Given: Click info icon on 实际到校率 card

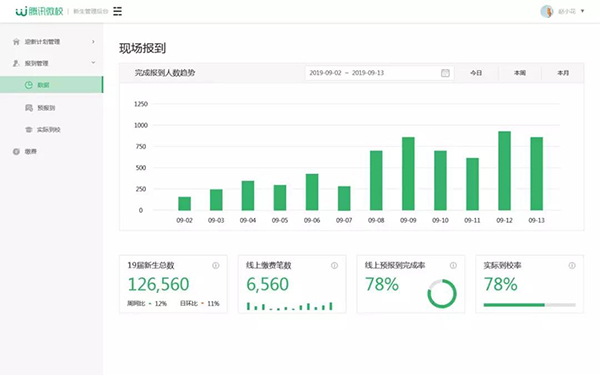Looking at the screenshot, I should click(572, 266).
